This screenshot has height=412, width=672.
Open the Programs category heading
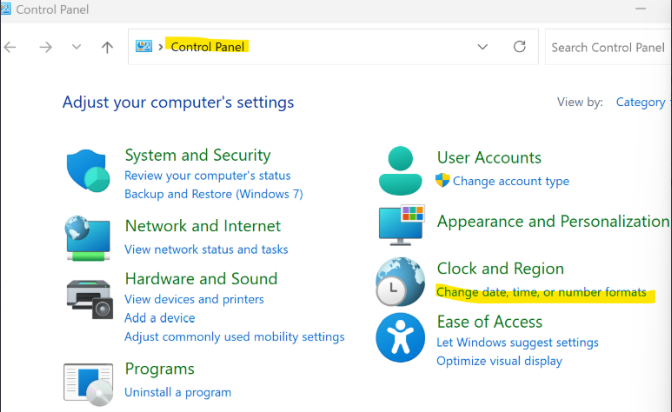(159, 369)
